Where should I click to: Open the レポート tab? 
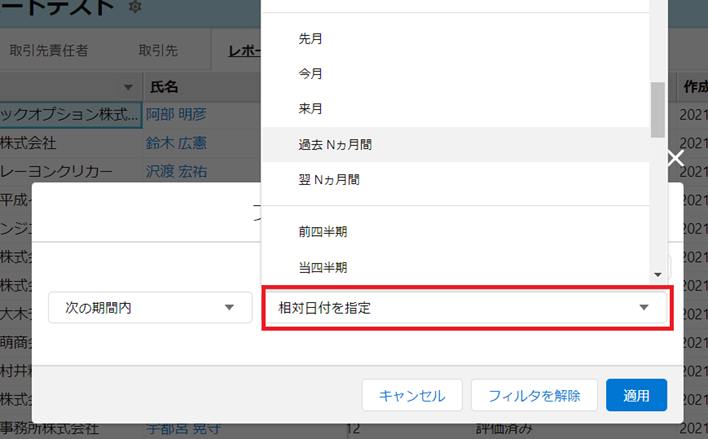pyautogui.click(x=244, y=51)
